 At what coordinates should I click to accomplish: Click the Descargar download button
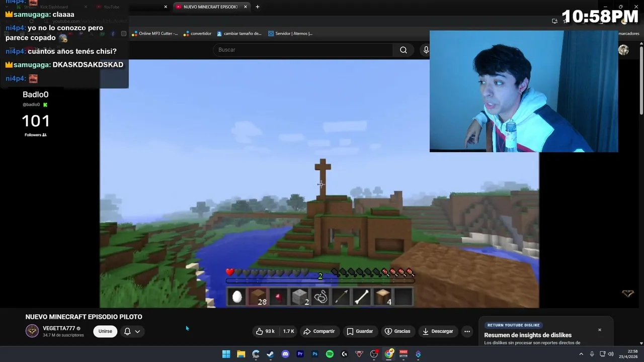click(x=438, y=331)
